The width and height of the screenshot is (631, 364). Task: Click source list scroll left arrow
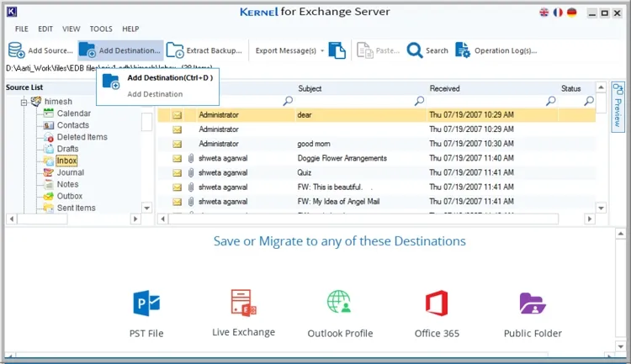point(12,219)
